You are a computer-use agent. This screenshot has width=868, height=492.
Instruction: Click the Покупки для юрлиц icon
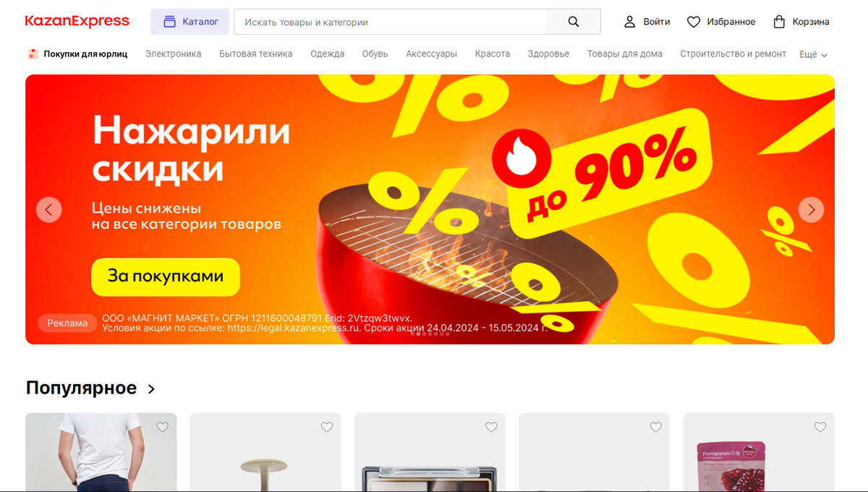point(33,54)
